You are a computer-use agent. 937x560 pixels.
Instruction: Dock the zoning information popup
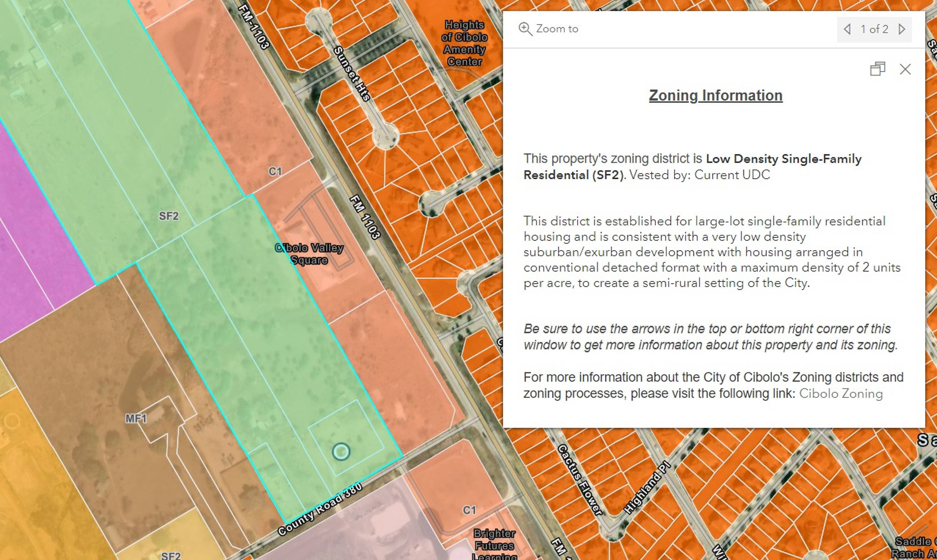(877, 69)
